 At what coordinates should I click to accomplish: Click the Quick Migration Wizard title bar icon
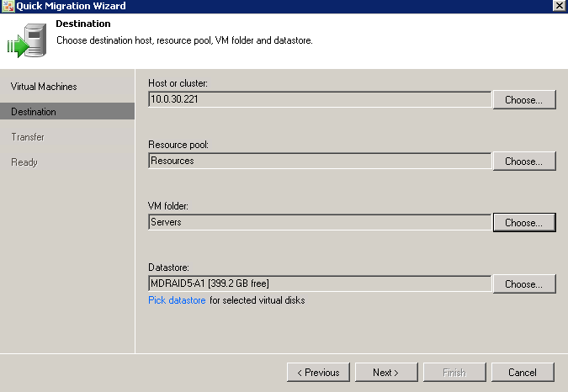pos(8,6)
